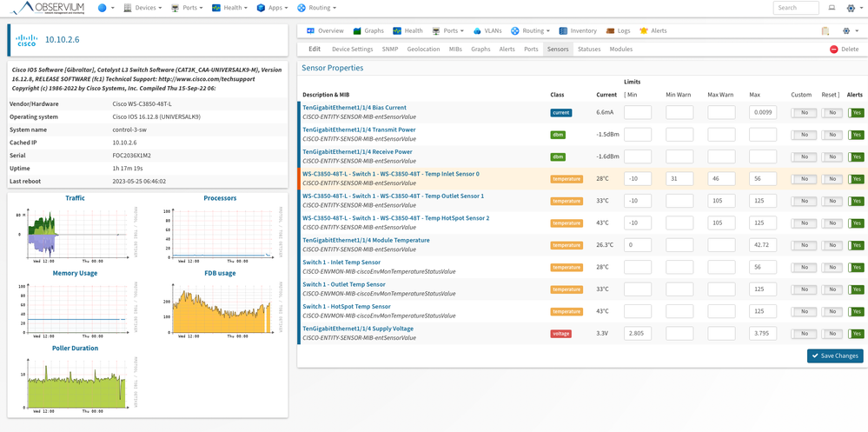Open device link 10.10.2.6
This screenshot has width=868, height=432.
click(62, 40)
